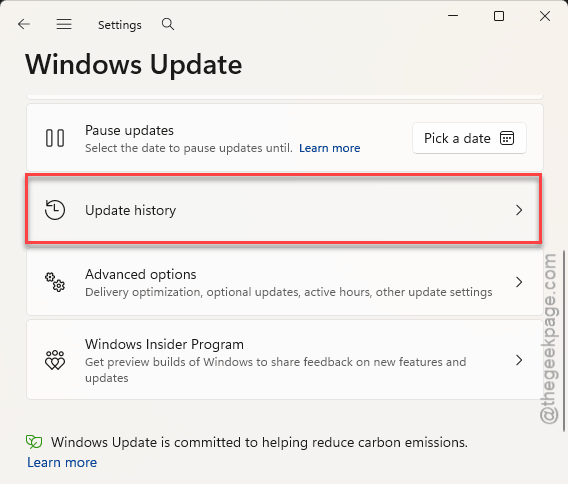Viewport: 568px width, 484px height.
Task: Expand Update history with its chevron
Action: coord(519,210)
